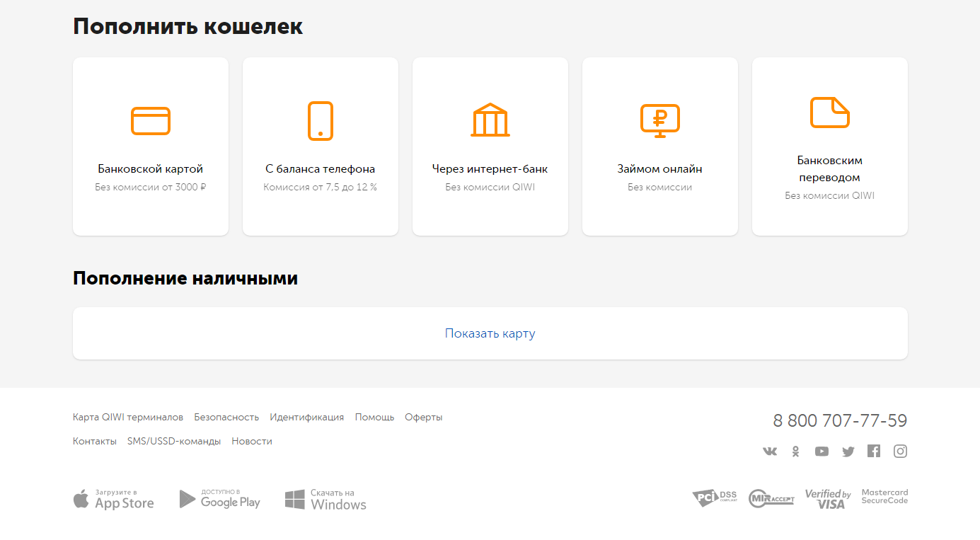Screen dimensions: 980x540
Task: Open the Помощь section
Action: [x=374, y=417]
